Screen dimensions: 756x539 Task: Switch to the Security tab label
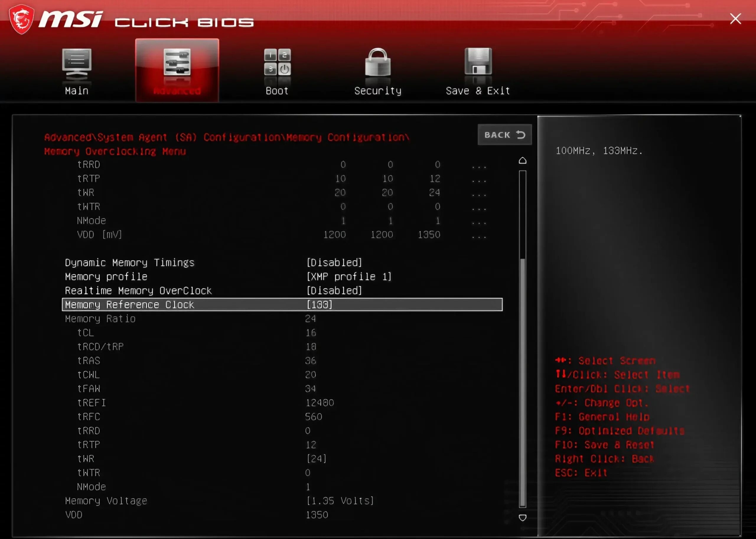click(x=378, y=91)
